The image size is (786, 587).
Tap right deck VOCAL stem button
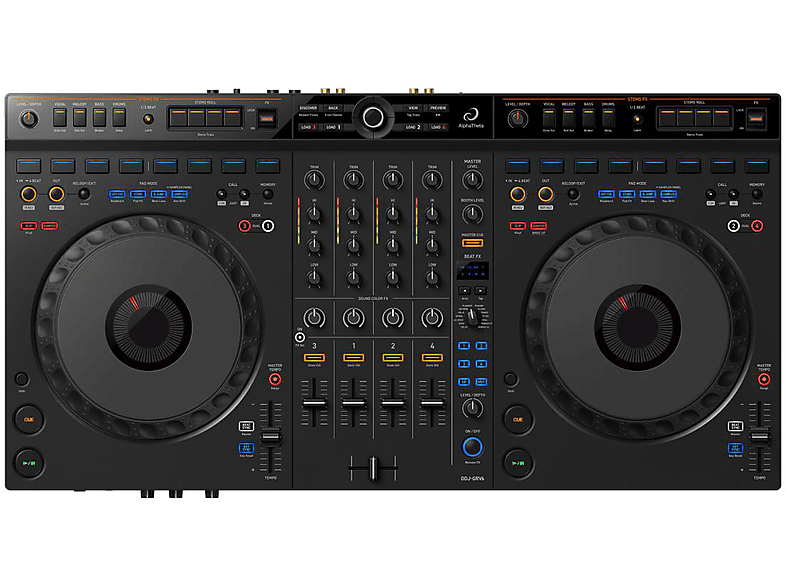pyautogui.click(x=549, y=117)
